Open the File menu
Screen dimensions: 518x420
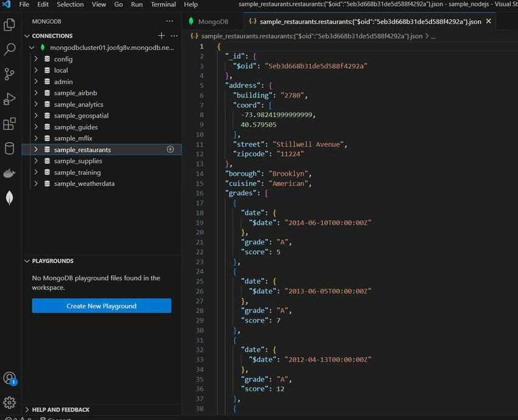click(x=24, y=4)
